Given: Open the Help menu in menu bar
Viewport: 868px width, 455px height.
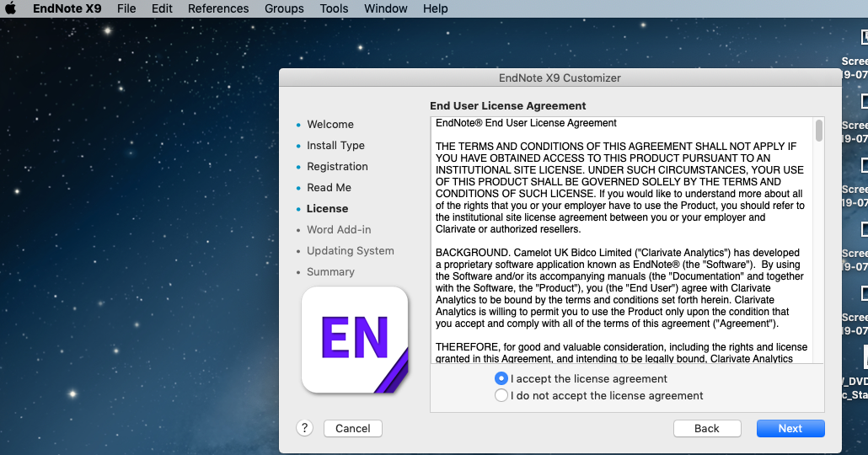Looking at the screenshot, I should [x=435, y=8].
